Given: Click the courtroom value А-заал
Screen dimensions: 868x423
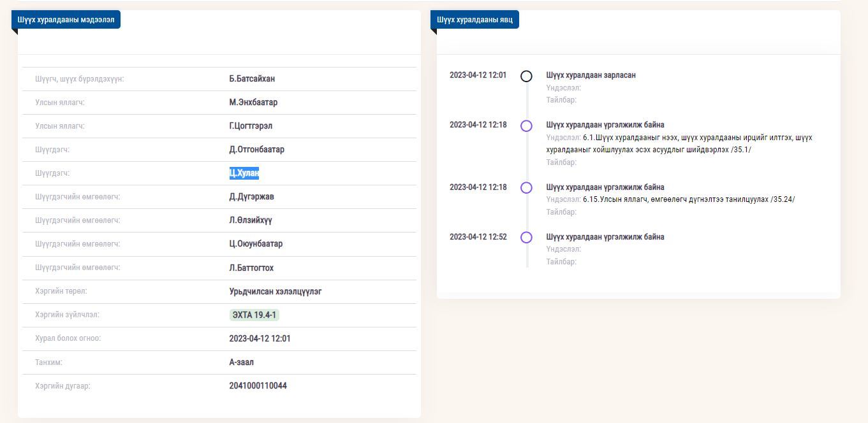Looking at the screenshot, I should click(x=241, y=362).
